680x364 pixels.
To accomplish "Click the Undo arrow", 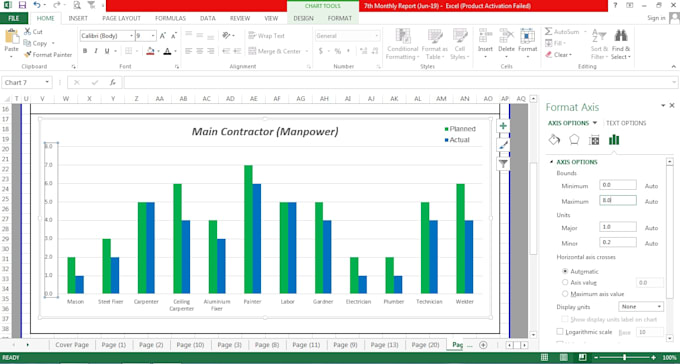I will [x=37, y=5].
